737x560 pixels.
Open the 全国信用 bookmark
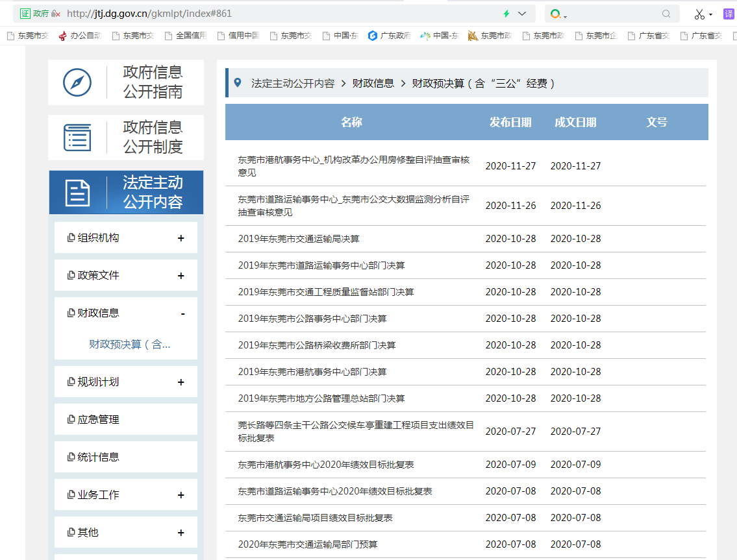click(x=186, y=36)
